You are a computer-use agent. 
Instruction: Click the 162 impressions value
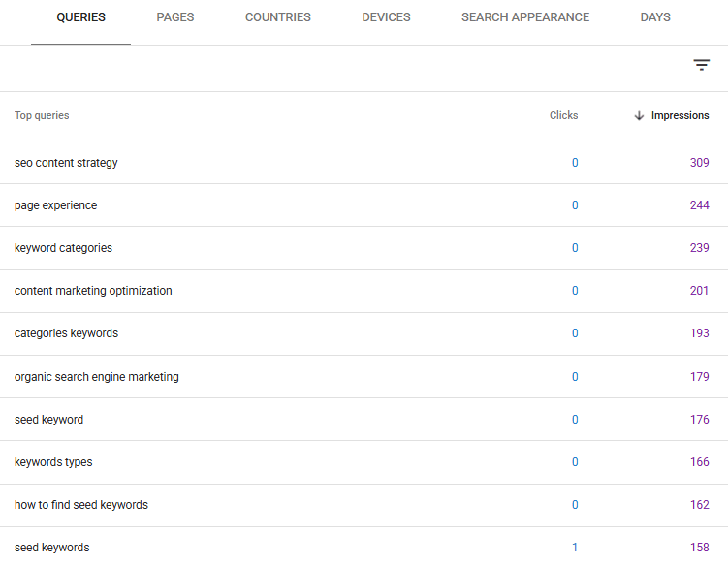(x=699, y=505)
